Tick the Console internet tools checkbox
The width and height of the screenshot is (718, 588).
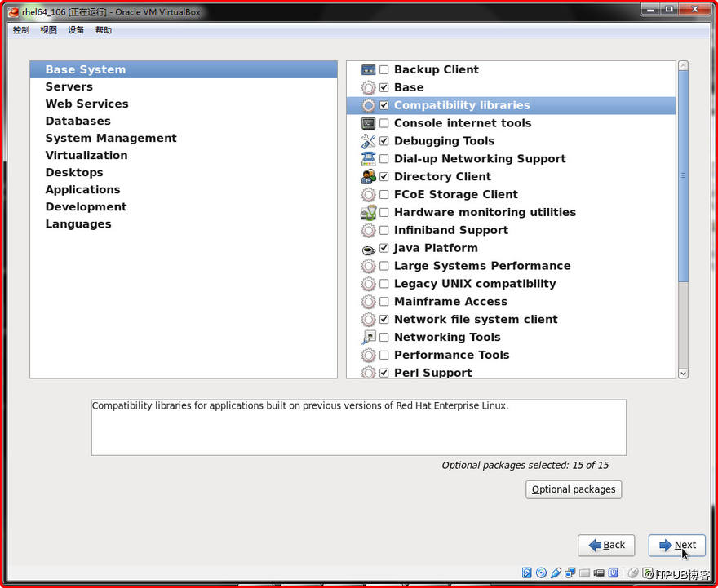coord(384,123)
